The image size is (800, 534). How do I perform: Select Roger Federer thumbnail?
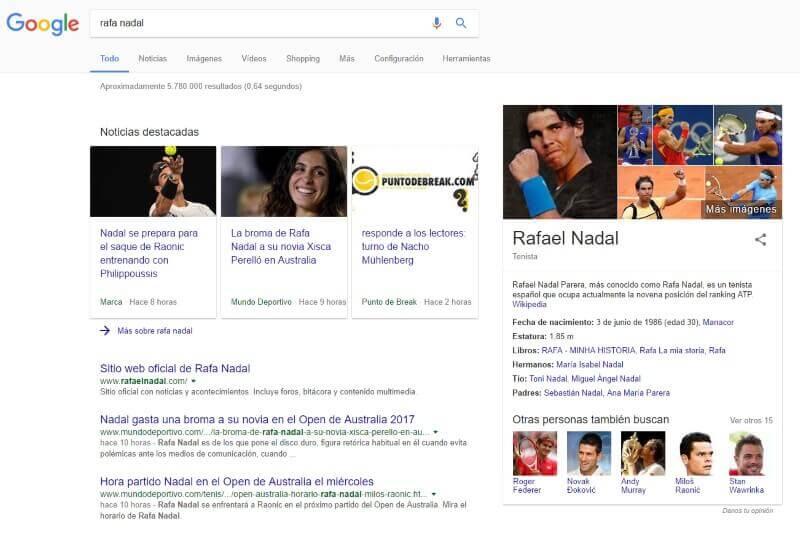(x=535, y=453)
